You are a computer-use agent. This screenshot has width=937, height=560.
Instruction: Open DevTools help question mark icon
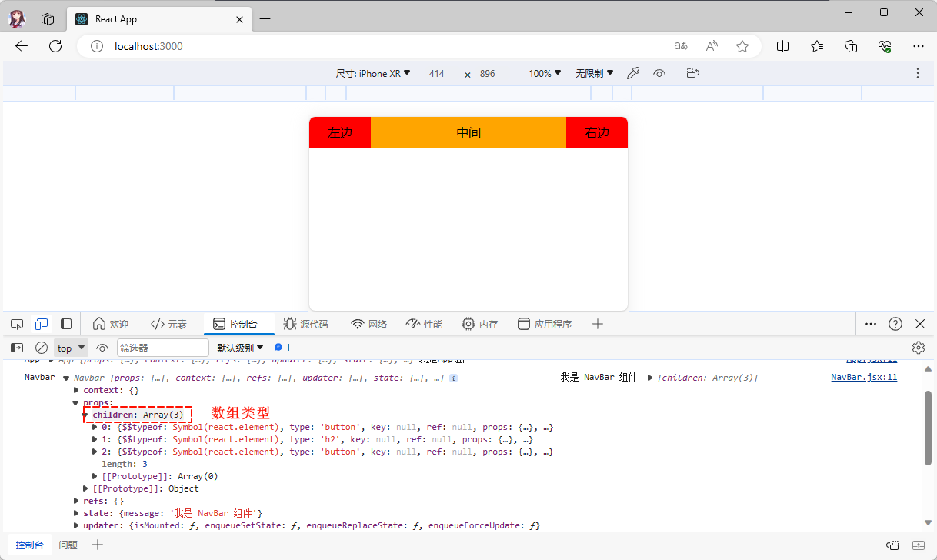(895, 324)
